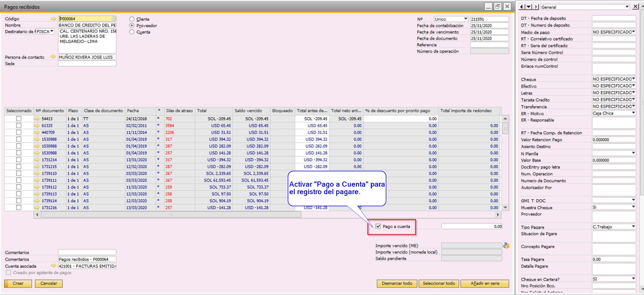Open link arrow for document 54413

[x=37, y=119]
